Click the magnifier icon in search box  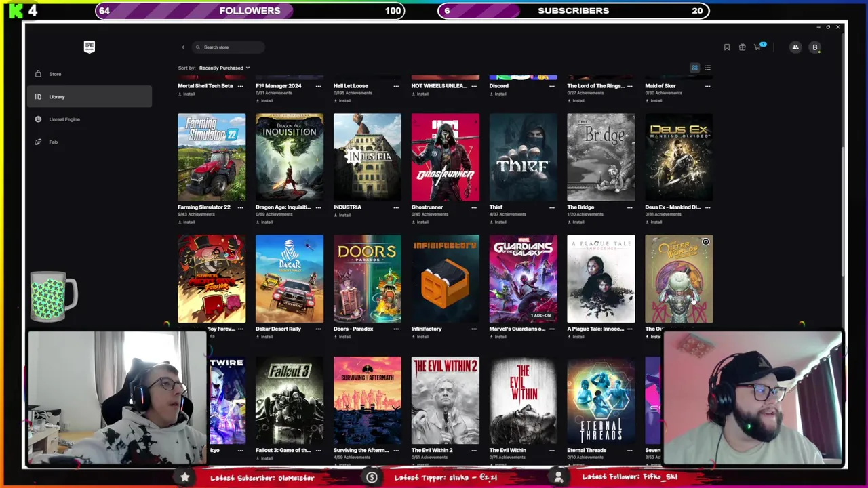(198, 47)
